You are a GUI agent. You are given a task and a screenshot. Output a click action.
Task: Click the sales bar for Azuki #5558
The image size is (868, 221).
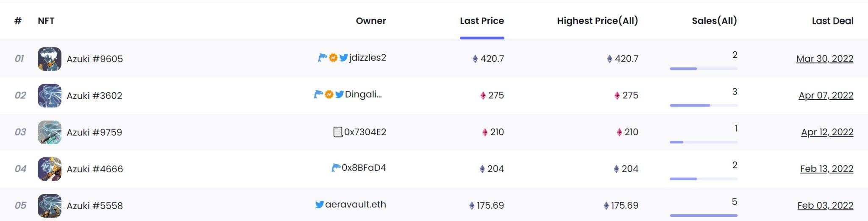click(x=704, y=215)
